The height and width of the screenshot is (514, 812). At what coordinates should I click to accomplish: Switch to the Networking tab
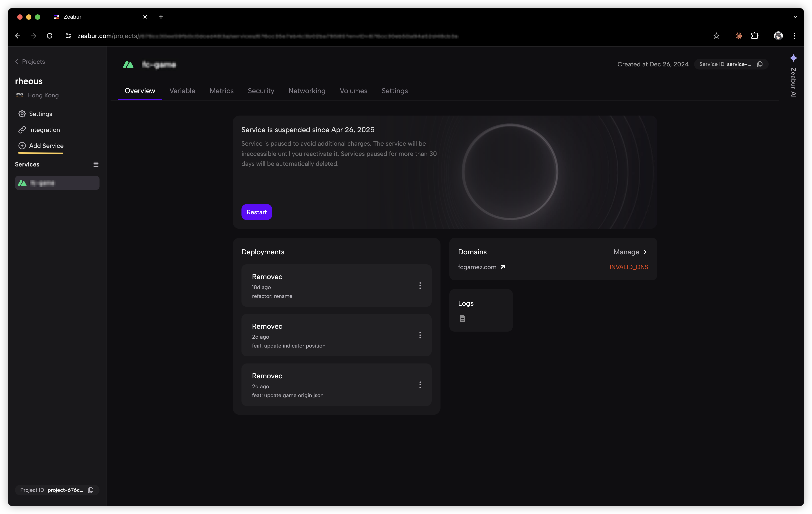pyautogui.click(x=306, y=91)
